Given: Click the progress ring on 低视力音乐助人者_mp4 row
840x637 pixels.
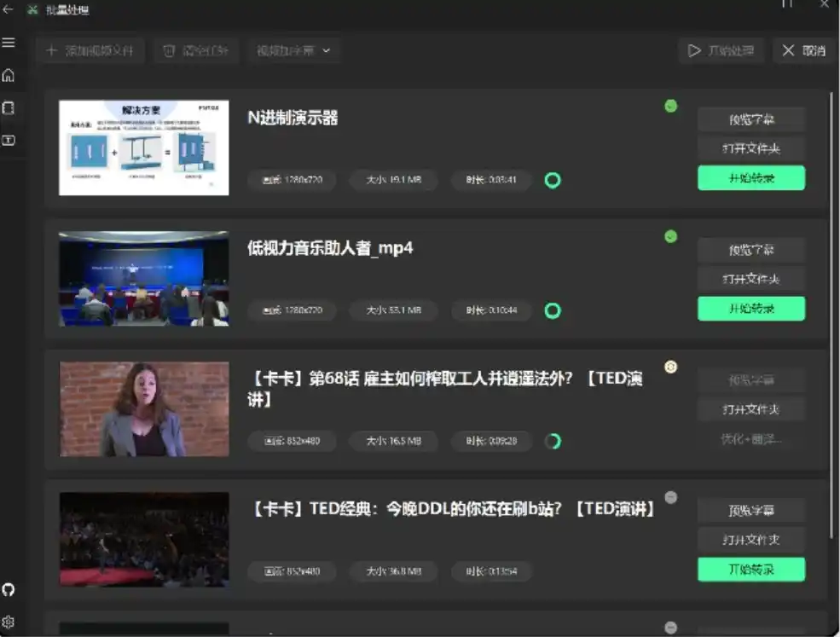Looking at the screenshot, I should (553, 310).
